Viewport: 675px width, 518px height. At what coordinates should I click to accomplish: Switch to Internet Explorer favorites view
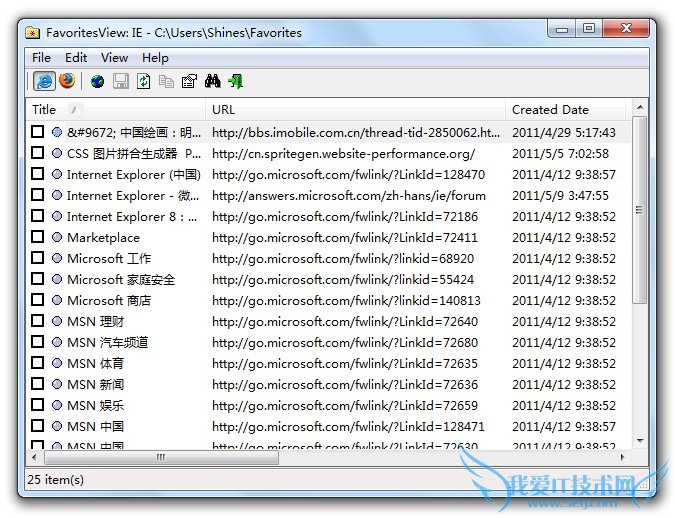point(44,81)
